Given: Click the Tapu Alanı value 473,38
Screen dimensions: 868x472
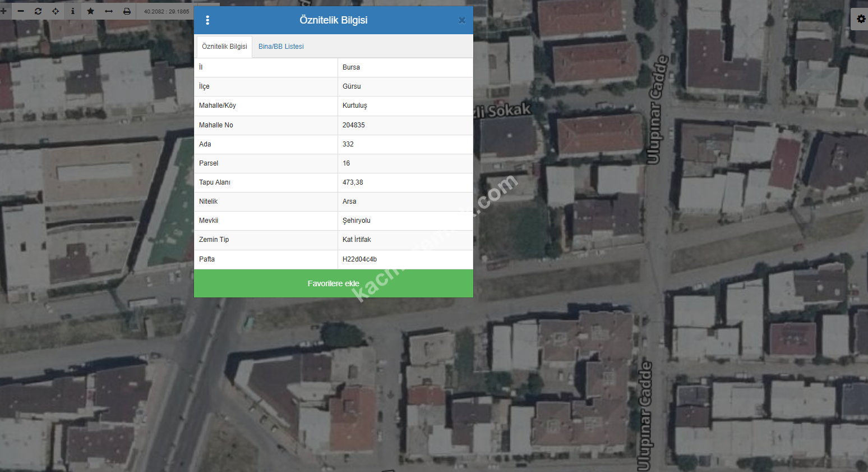Looking at the screenshot, I should point(353,182).
